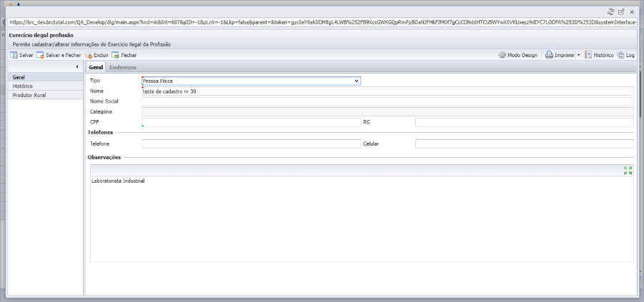
Task: Click the Nome input field
Action: coord(387,91)
